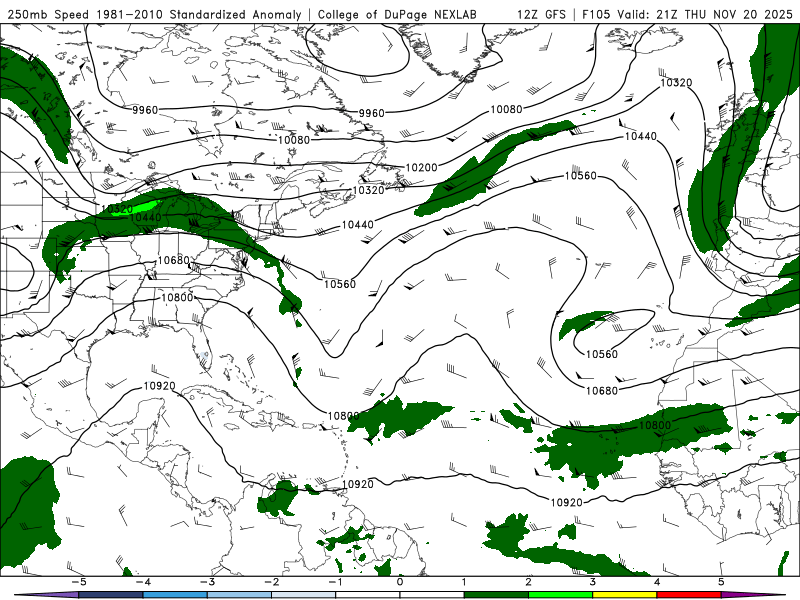The width and height of the screenshot is (800, 600).
Task: Click the color bar tick label '5'
Action: [721, 582]
